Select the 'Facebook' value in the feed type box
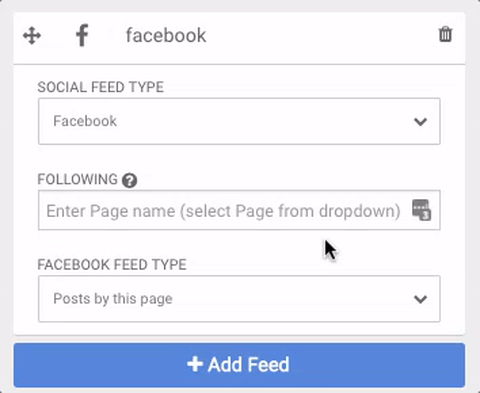 pos(85,121)
